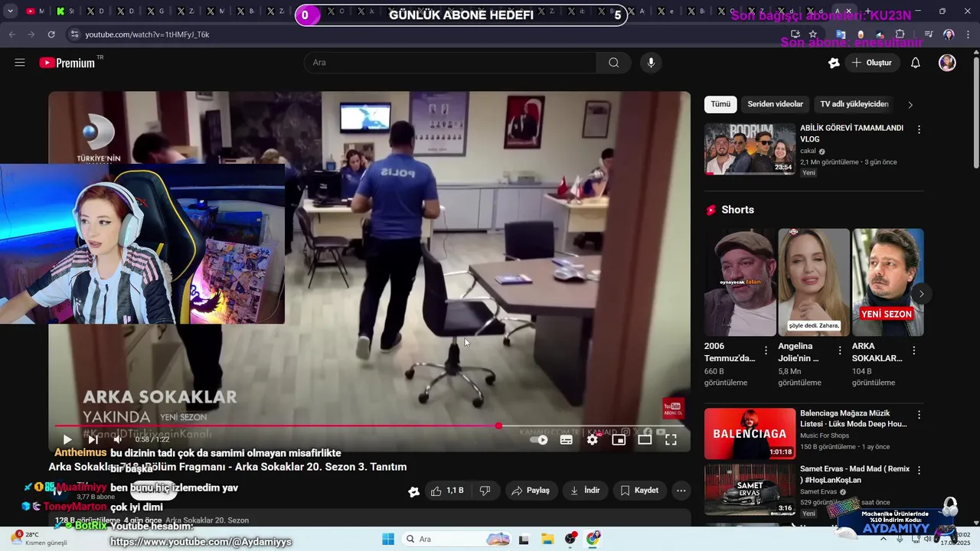
Task: Show more Shorts with next arrow
Action: coord(921,294)
